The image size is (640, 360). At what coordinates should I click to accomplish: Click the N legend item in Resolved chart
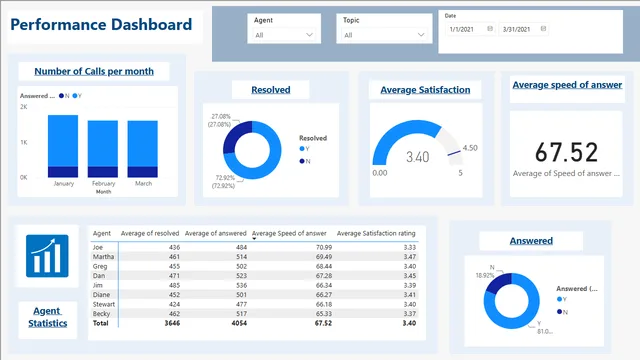305,161
